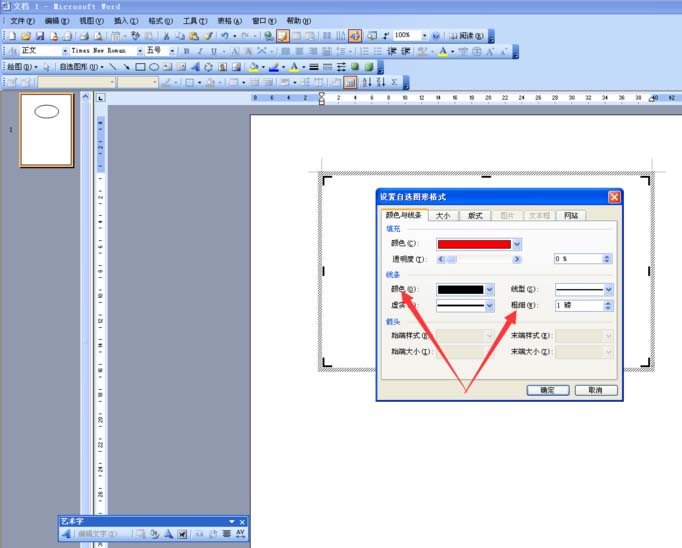The image size is (682, 548).
Task: Click character spacing AV icon on 艺术字 toolbar
Action: [x=240, y=534]
